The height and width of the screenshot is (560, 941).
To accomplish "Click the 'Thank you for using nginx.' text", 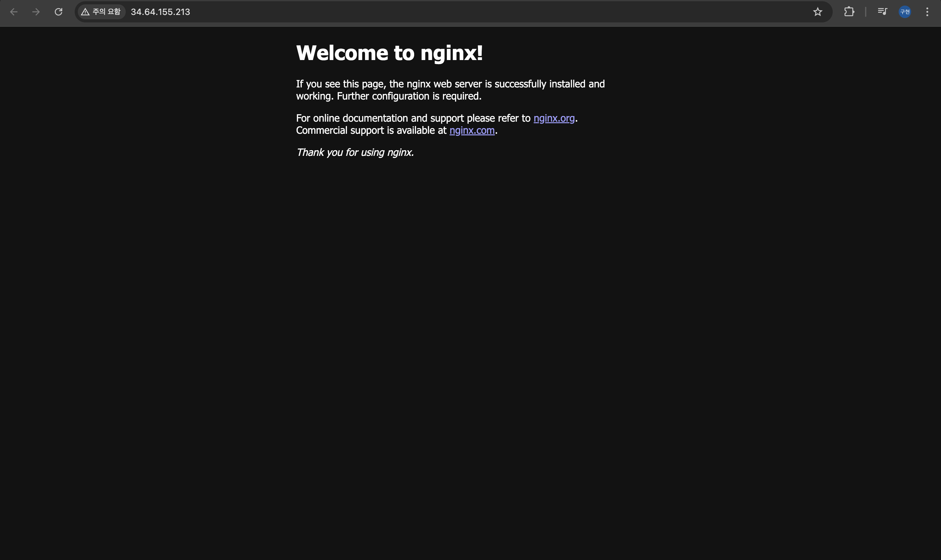I will pos(355,152).
